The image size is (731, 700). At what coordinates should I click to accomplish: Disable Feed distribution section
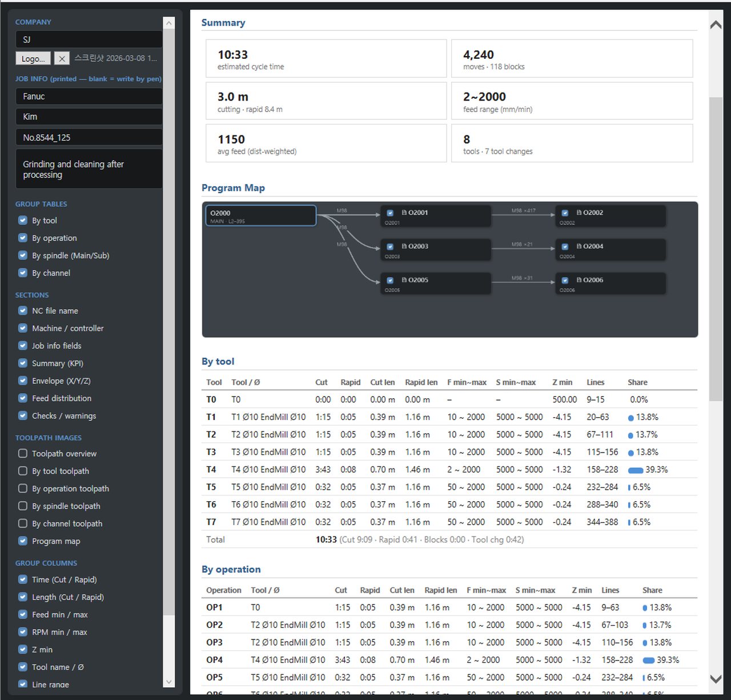(23, 398)
